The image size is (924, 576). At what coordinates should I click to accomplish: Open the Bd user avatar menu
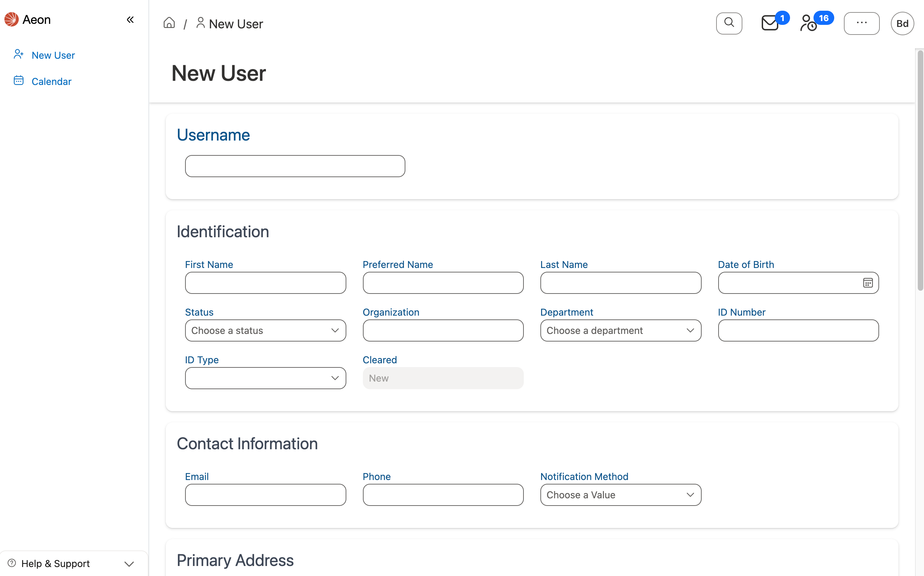tap(902, 23)
